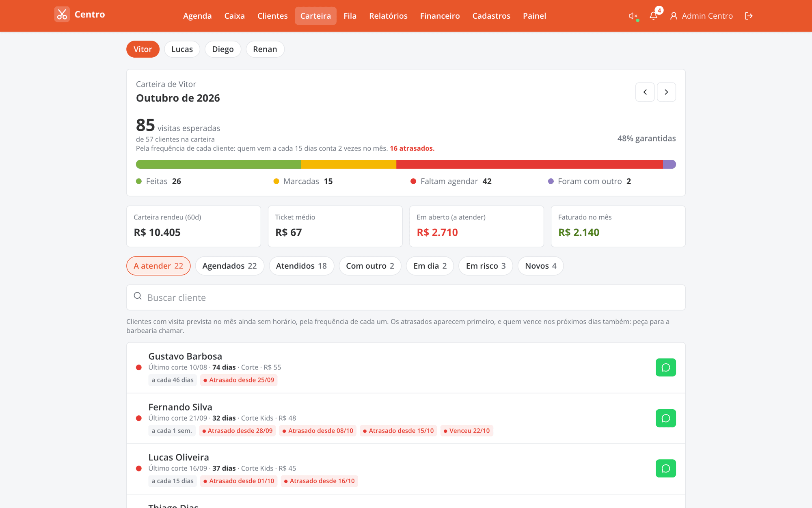This screenshot has width=812, height=508.
Task: Select barber Diego chip
Action: pos(223,49)
